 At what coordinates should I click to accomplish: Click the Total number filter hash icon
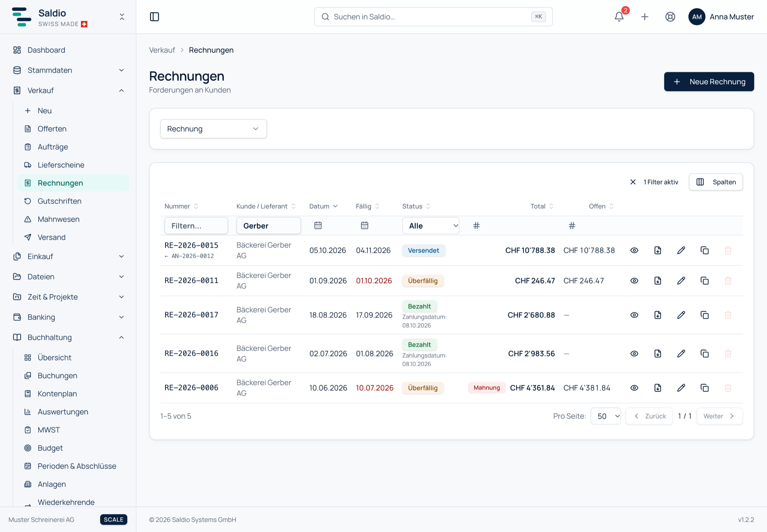[x=476, y=226]
